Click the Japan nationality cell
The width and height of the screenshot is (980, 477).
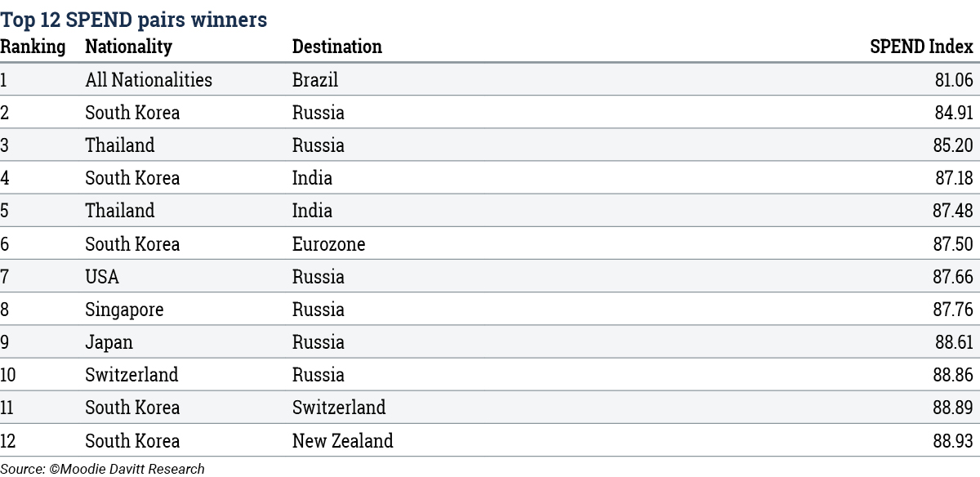[x=109, y=342]
